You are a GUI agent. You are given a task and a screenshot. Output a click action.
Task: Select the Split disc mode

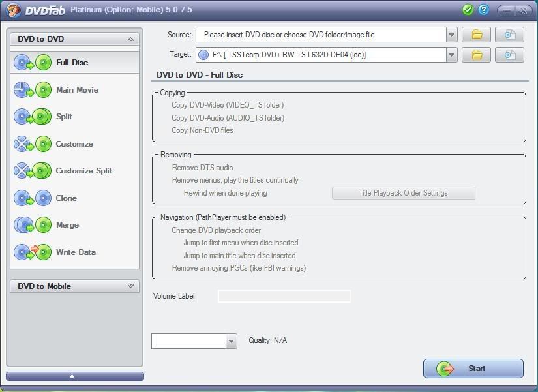(x=64, y=117)
